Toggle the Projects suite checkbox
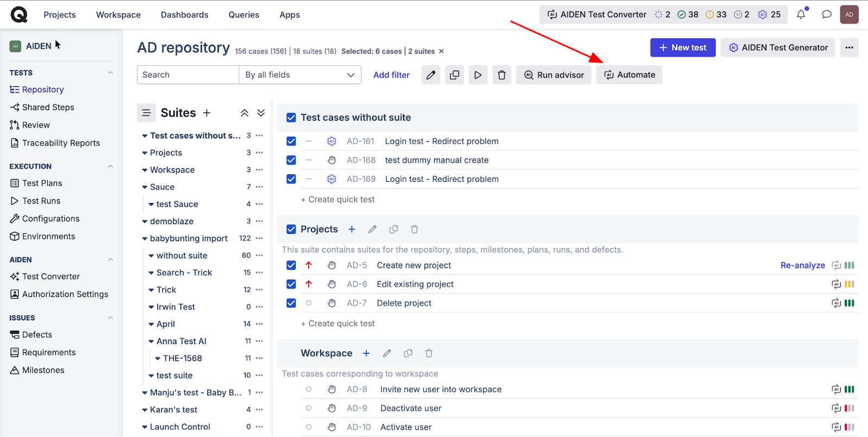868x437 pixels. coord(291,230)
